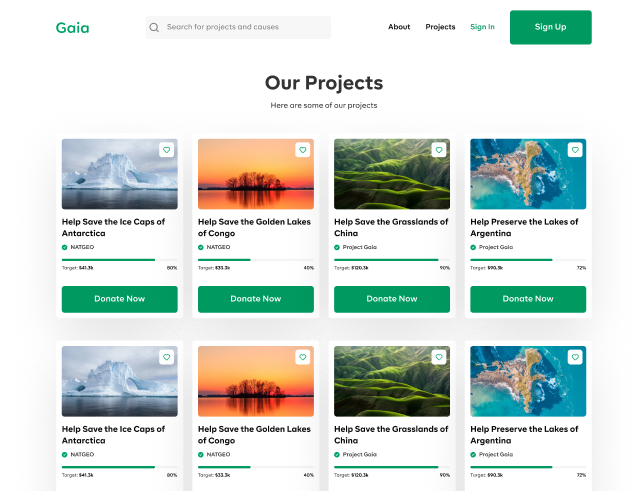This screenshot has width=639, height=491.
Task: Click subtitle 'Here are some of our projects'
Action: point(324,106)
